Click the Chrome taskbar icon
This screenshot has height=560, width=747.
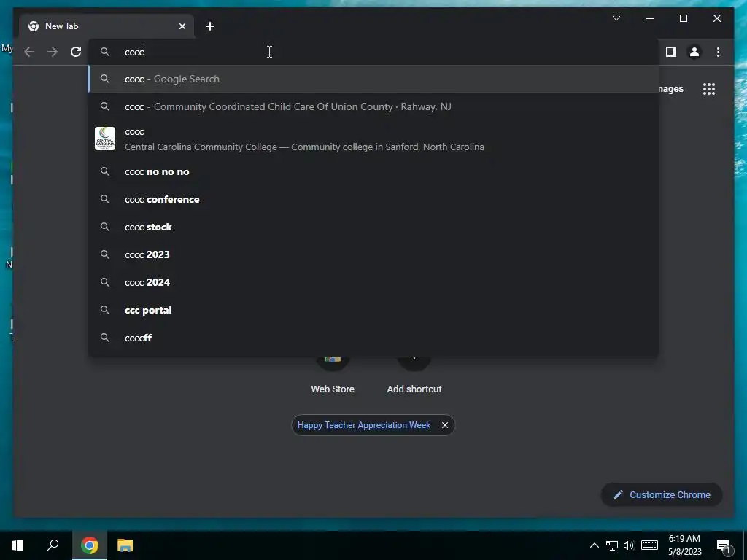point(90,545)
